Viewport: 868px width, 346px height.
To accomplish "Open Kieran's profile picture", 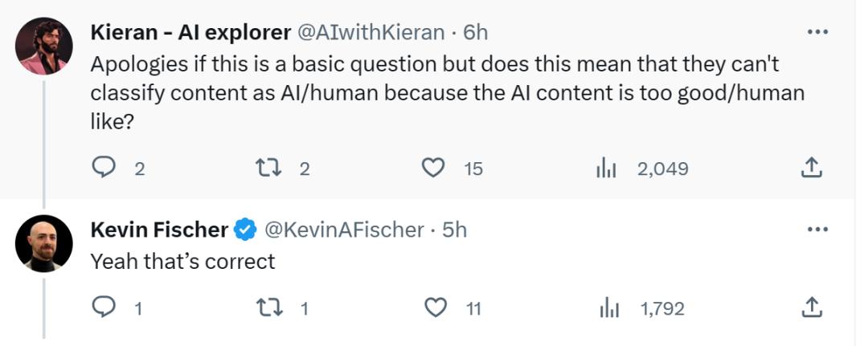I will coord(45,46).
